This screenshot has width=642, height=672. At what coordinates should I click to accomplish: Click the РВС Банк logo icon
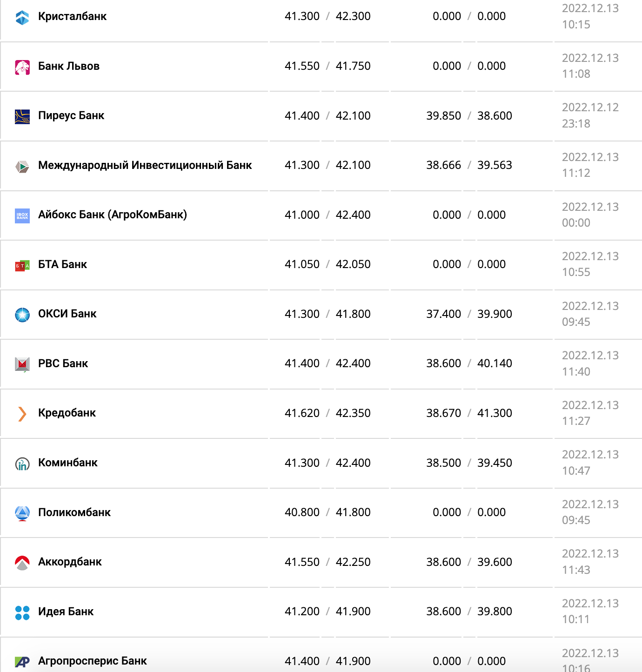click(22, 364)
